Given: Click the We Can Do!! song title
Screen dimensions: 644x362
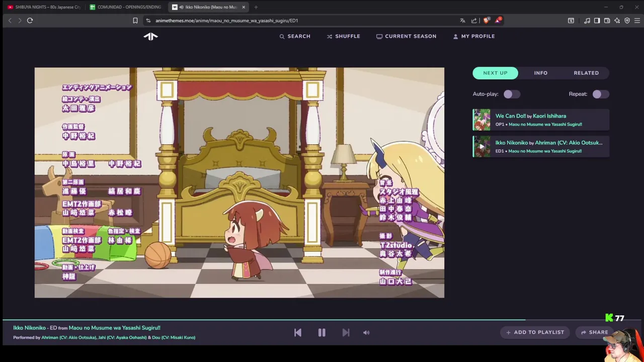Looking at the screenshot, I should [511, 116].
